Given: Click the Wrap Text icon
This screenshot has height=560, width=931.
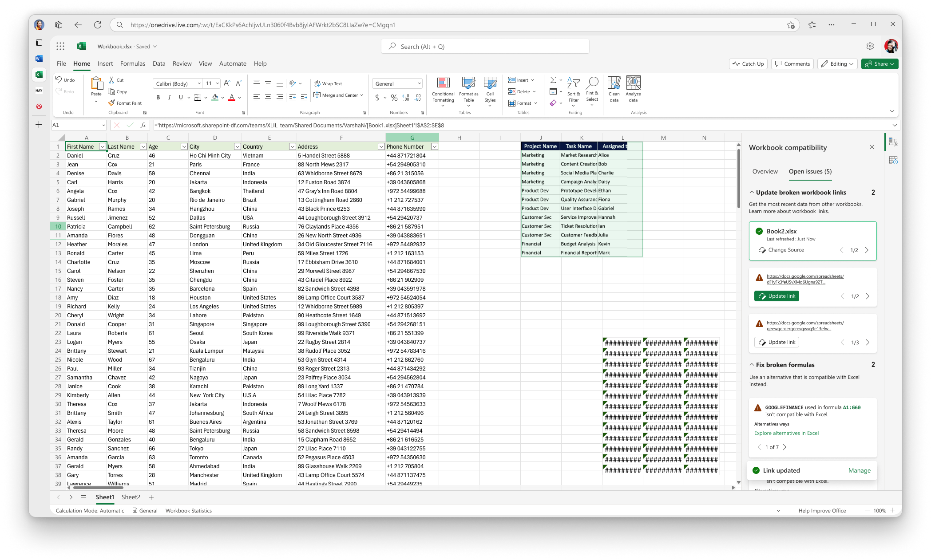Looking at the screenshot, I should [329, 83].
